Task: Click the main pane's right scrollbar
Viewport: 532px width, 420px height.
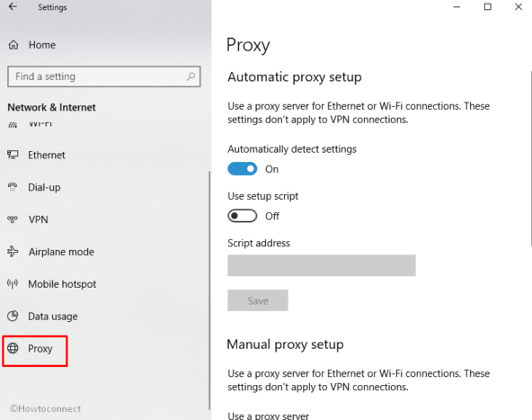Action: point(530,158)
